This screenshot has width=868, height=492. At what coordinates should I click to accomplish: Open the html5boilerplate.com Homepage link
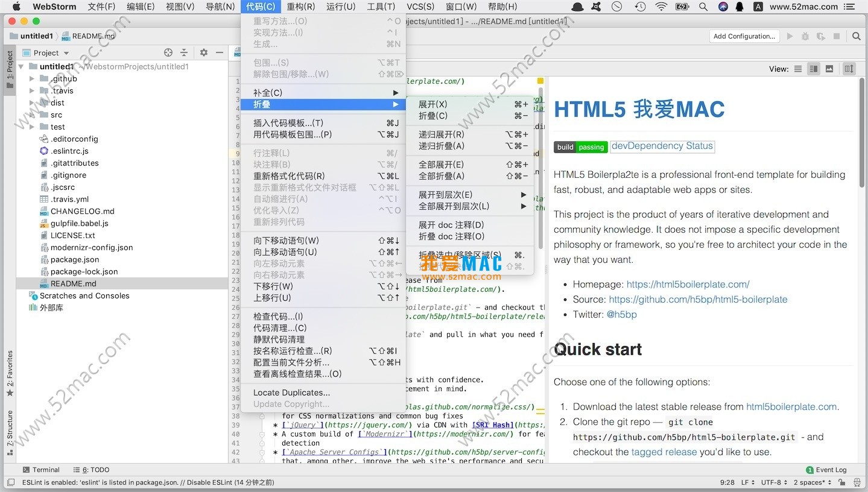pyautogui.click(x=688, y=284)
